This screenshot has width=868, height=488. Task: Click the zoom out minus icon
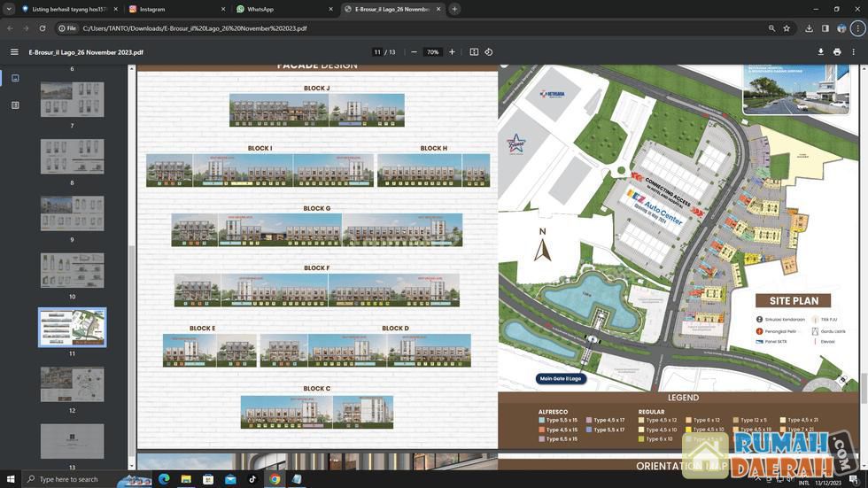point(414,52)
